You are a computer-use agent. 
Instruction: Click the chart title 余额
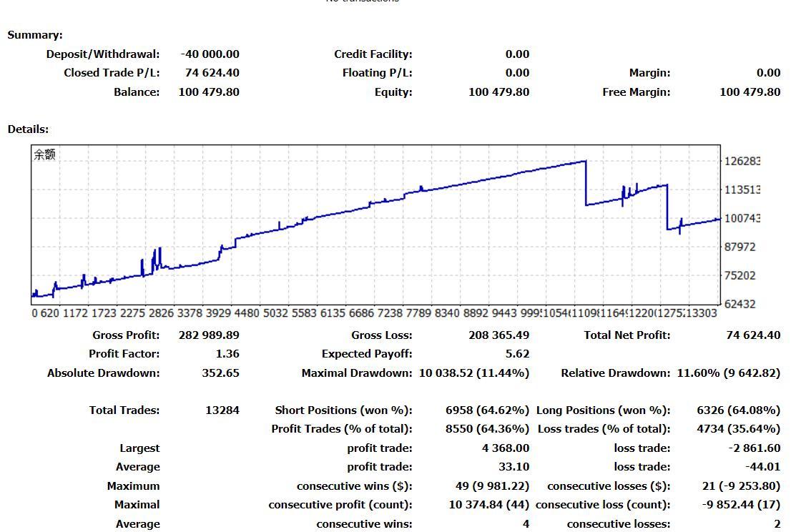(x=44, y=154)
